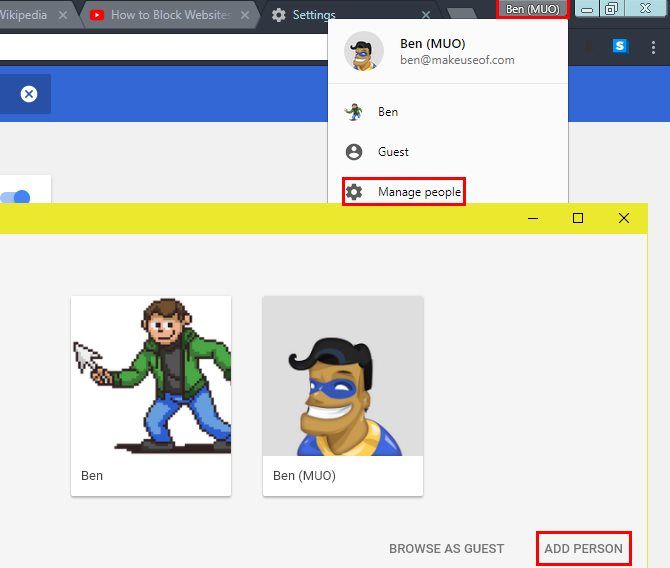Close the manage people window
670x568 pixels.
coord(623,218)
